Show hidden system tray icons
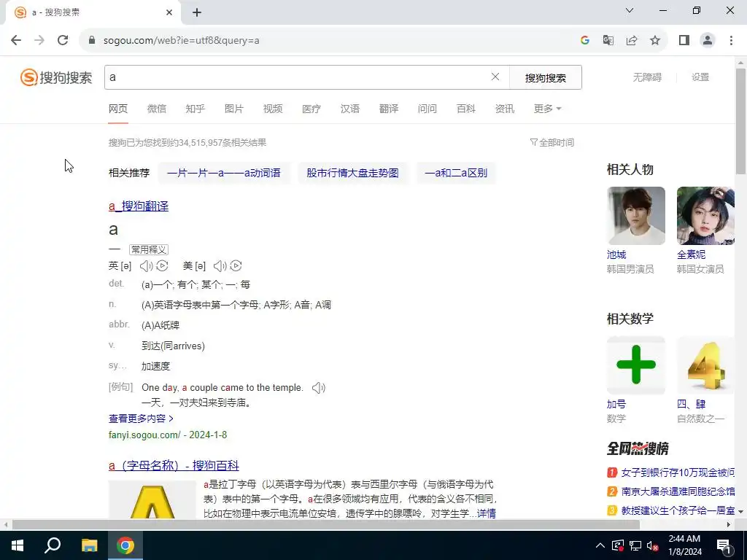 tap(600, 545)
